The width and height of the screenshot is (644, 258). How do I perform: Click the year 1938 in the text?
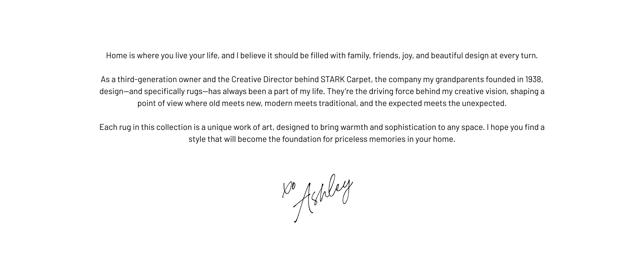pyautogui.click(x=534, y=79)
